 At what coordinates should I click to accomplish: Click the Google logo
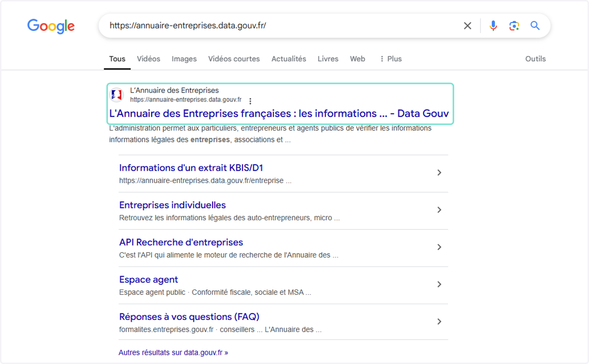pyautogui.click(x=51, y=26)
